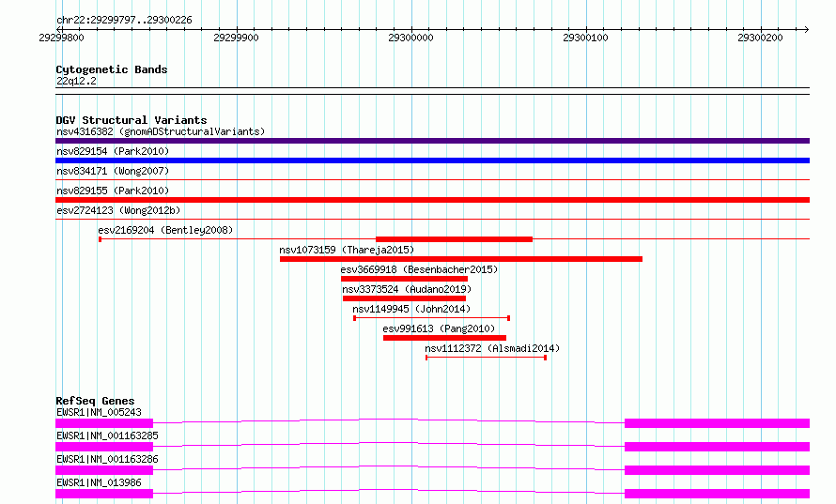836x504 pixels.
Task: Click the 29300200 ruler position label
Action: 760,38
